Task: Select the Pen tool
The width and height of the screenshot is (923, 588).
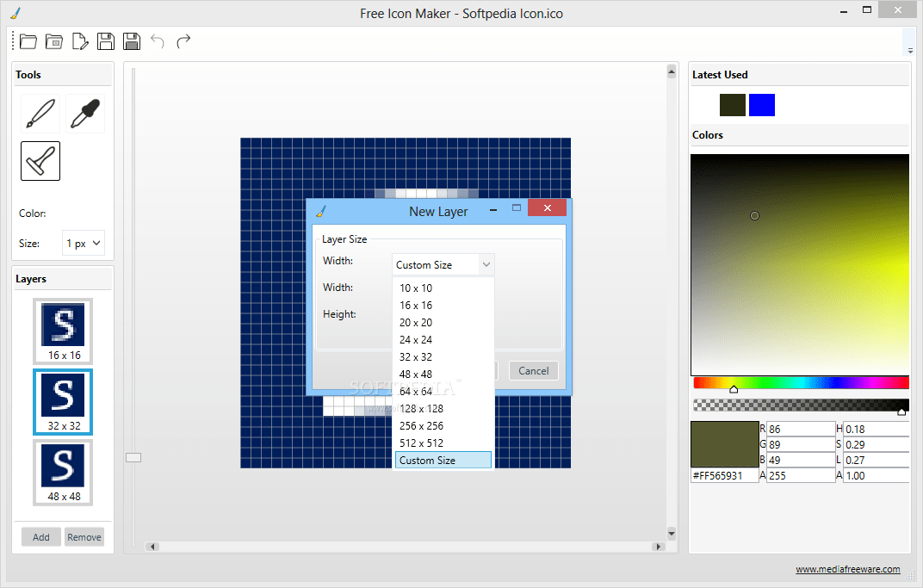Action: (x=40, y=113)
